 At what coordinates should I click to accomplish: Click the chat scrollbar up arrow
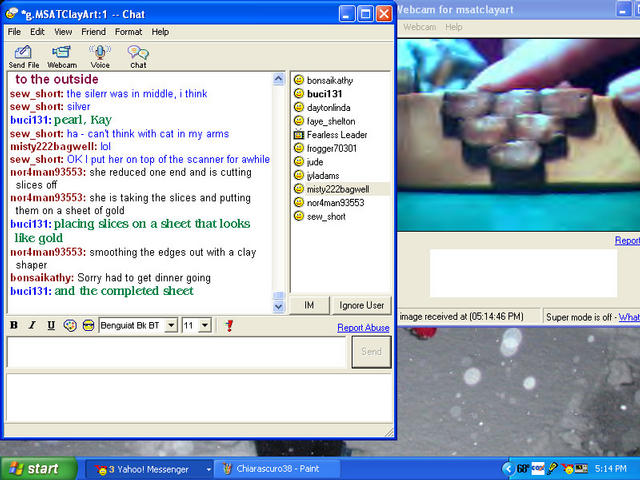point(278,79)
